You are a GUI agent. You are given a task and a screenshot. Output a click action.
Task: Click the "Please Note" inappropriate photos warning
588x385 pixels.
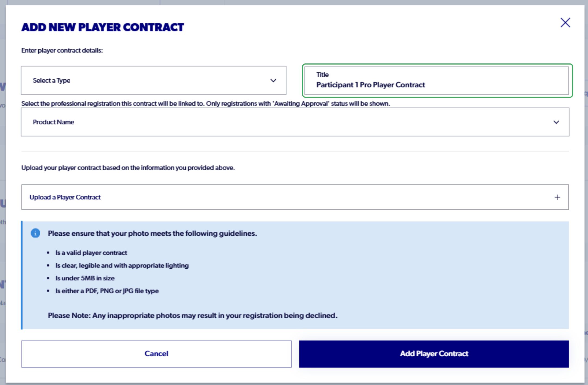(x=193, y=315)
